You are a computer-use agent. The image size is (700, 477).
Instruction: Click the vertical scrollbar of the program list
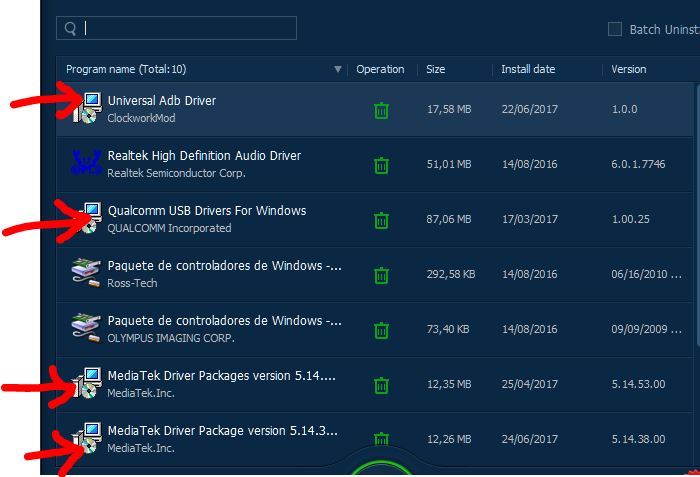pyautogui.click(x=697, y=214)
